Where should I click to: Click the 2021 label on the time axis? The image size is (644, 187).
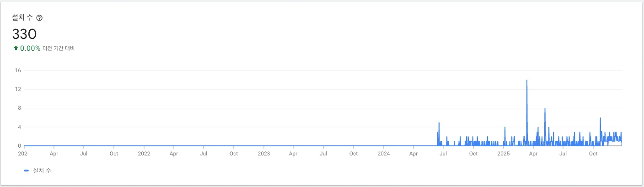pos(24,154)
